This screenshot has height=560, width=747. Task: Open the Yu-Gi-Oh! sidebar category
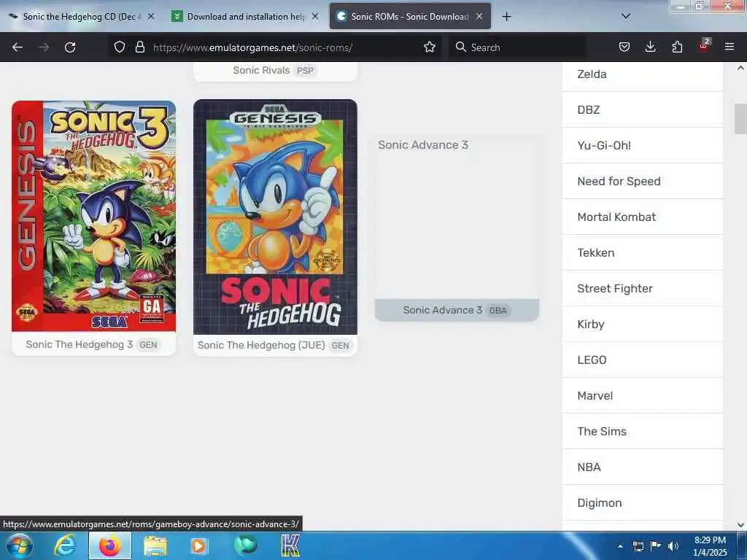click(x=642, y=146)
